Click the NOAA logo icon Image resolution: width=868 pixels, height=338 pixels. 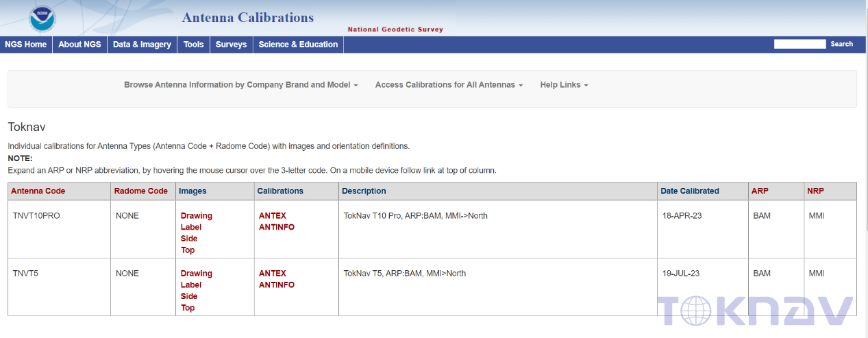point(42,18)
